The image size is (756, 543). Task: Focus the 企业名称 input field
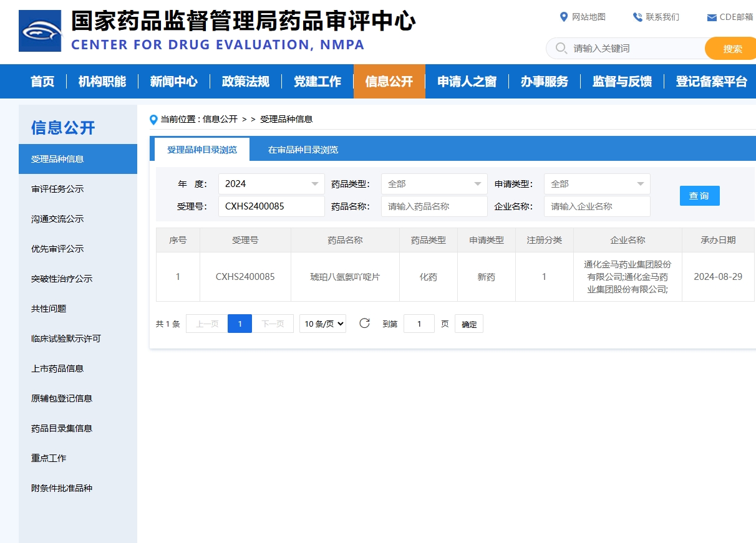[x=597, y=206]
